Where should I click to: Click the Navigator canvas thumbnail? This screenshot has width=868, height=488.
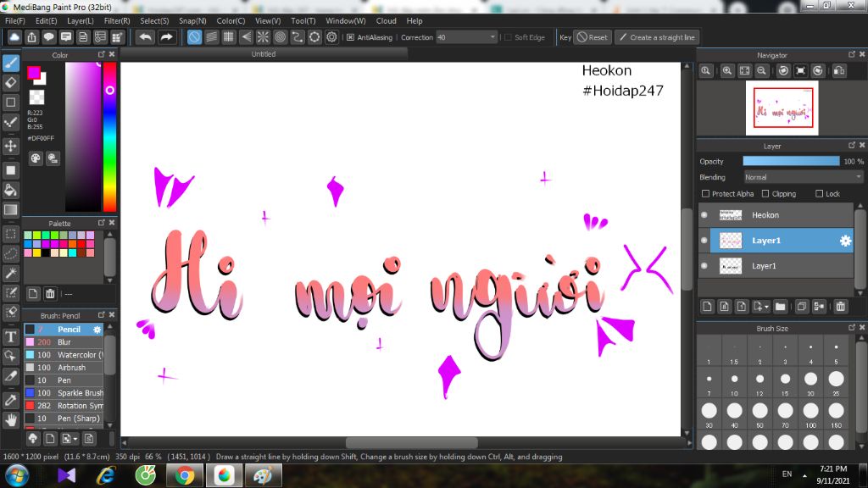[782, 108]
